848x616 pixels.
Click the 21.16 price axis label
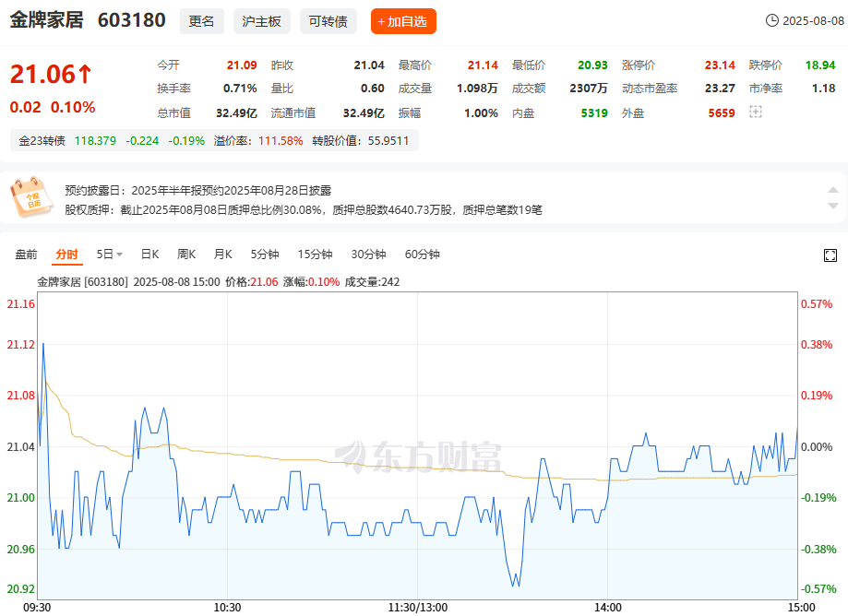coord(20,304)
